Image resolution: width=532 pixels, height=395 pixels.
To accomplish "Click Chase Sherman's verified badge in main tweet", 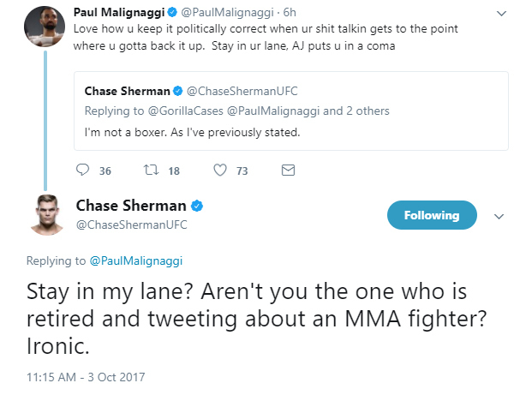I will click(x=196, y=206).
